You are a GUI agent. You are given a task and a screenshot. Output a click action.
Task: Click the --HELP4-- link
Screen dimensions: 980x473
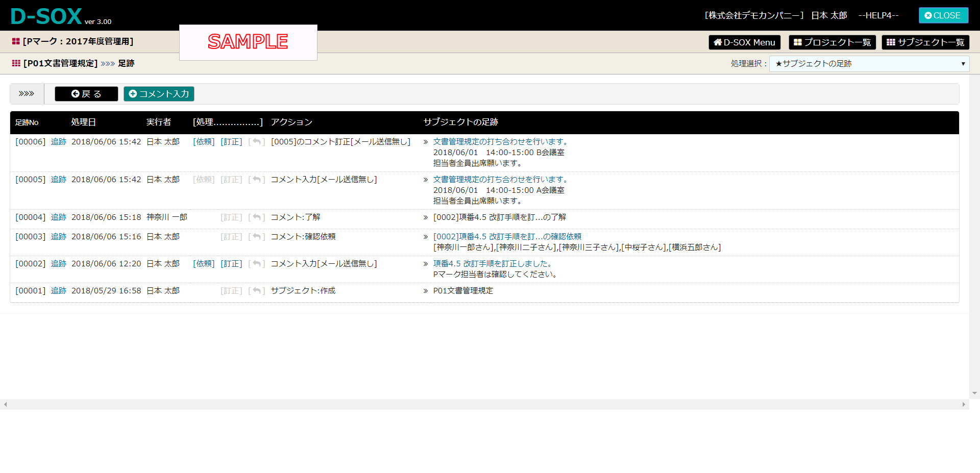click(x=878, y=15)
